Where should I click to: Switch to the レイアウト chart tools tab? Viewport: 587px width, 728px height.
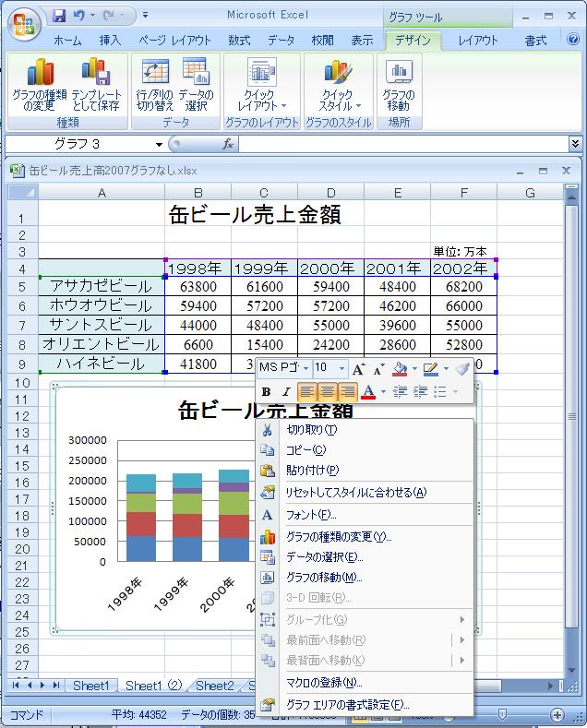tap(478, 41)
